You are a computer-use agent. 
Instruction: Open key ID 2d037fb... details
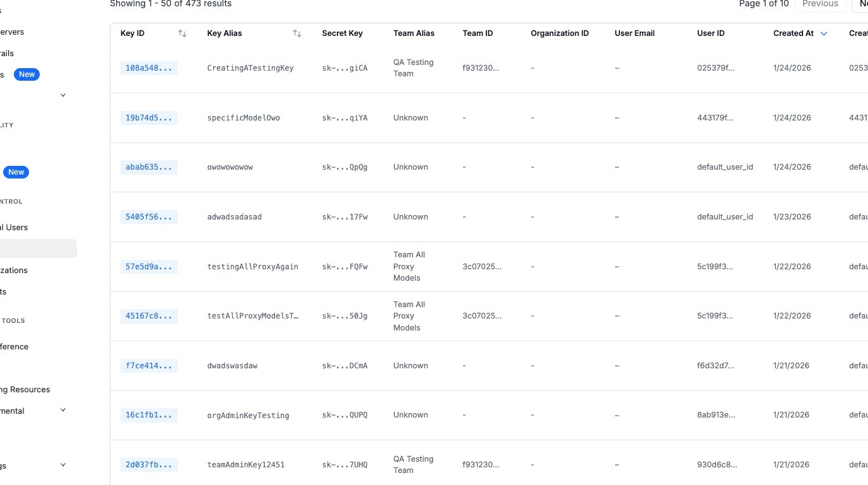coord(149,465)
